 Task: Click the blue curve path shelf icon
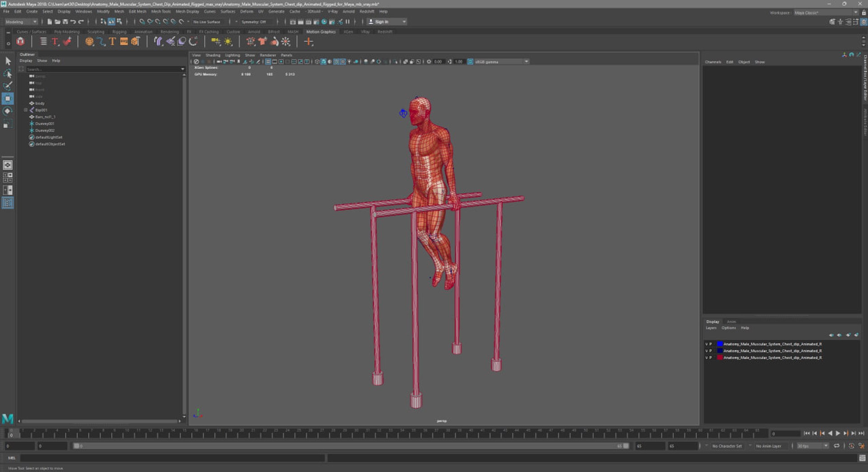(x=101, y=42)
